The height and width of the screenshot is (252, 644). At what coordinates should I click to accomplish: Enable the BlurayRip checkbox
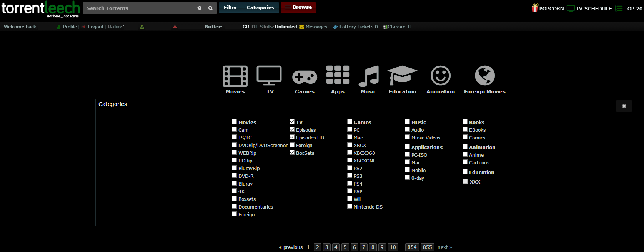click(234, 168)
